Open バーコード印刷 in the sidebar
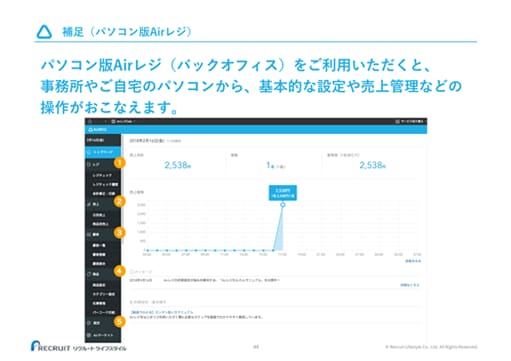This screenshot has width=511, height=361. (x=104, y=312)
